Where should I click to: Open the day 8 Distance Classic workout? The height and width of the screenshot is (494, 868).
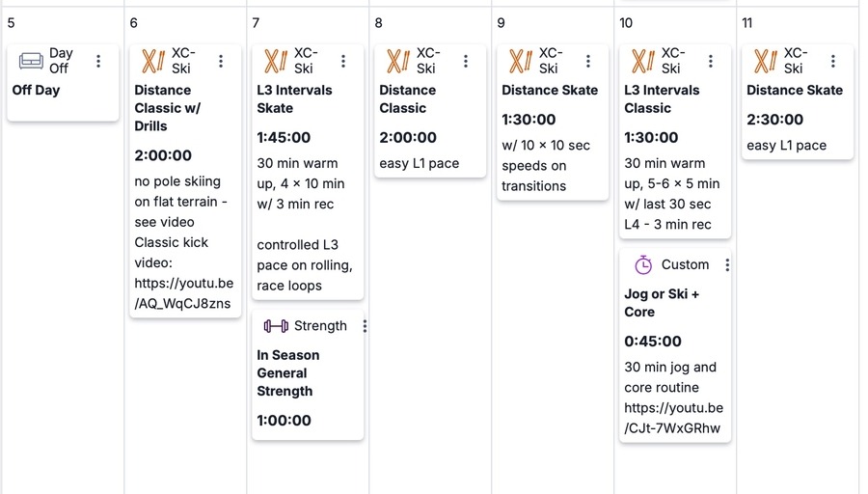[x=407, y=99]
